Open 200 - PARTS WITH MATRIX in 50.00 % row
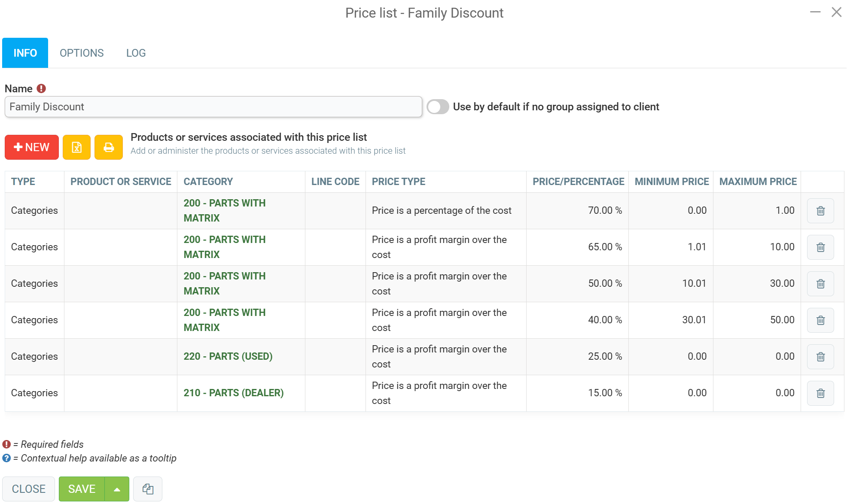The image size is (847, 504). 225,283
